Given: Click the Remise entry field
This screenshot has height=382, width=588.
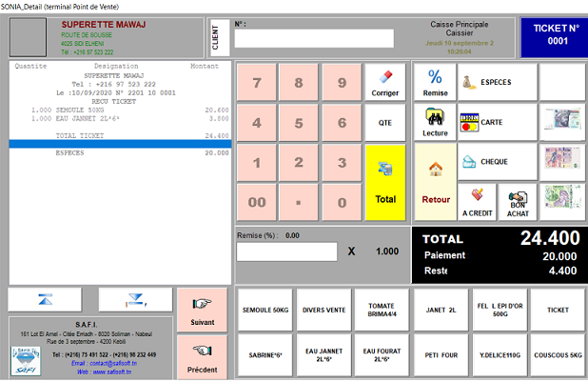Looking at the screenshot, I should [x=287, y=251].
